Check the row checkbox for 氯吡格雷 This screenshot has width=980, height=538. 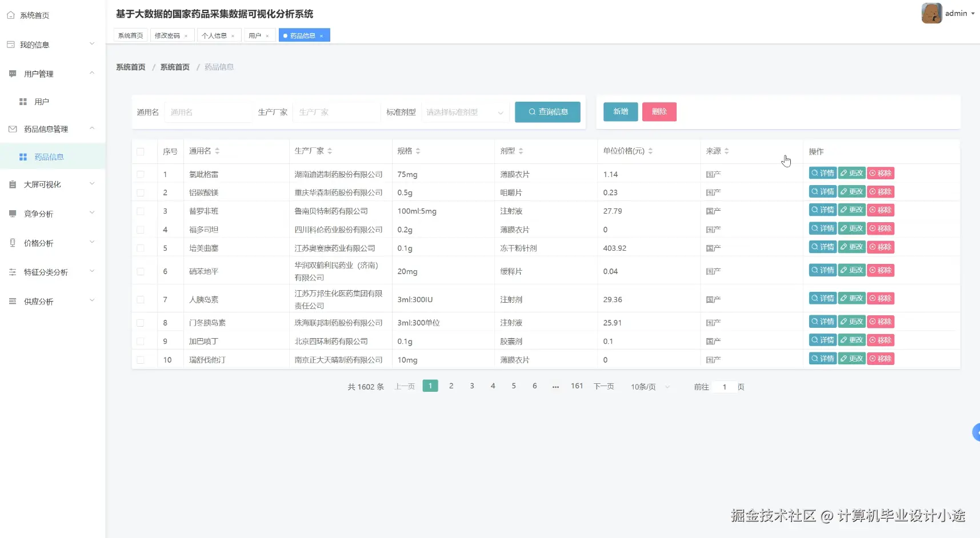[x=140, y=174]
